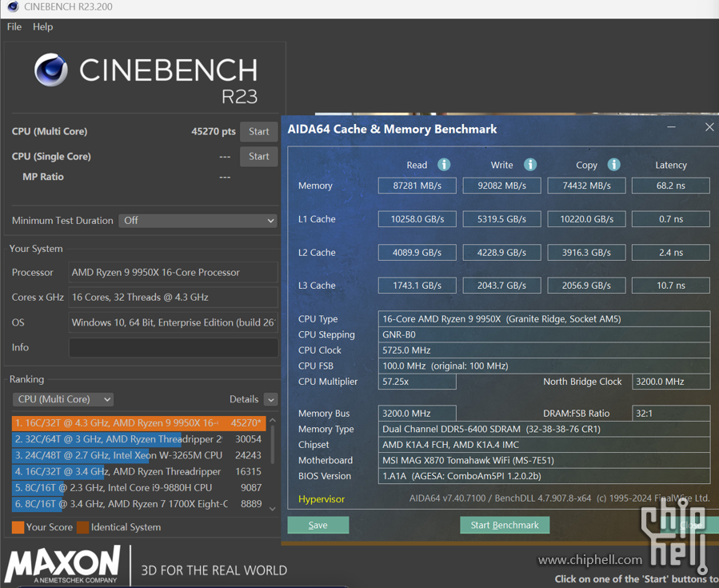Viewport: 719px width, 588px height.
Task: Select the Ryzen 7 1700X ranking row
Action: [139, 504]
